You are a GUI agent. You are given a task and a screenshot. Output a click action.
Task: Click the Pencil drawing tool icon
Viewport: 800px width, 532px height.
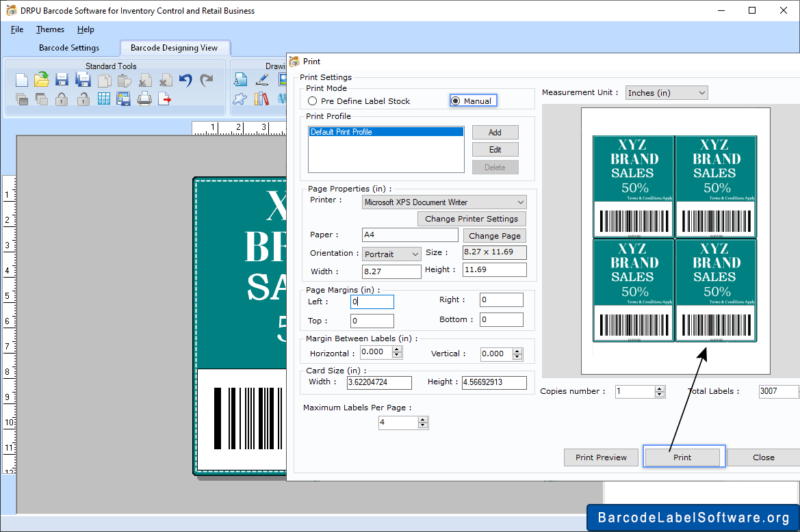click(x=261, y=79)
